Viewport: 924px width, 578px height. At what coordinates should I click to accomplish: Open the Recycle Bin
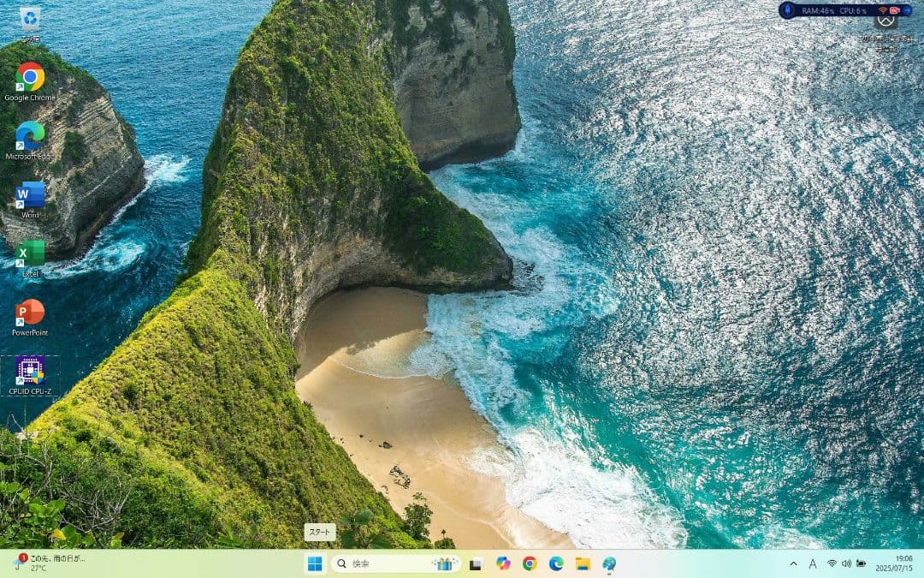click(32, 19)
